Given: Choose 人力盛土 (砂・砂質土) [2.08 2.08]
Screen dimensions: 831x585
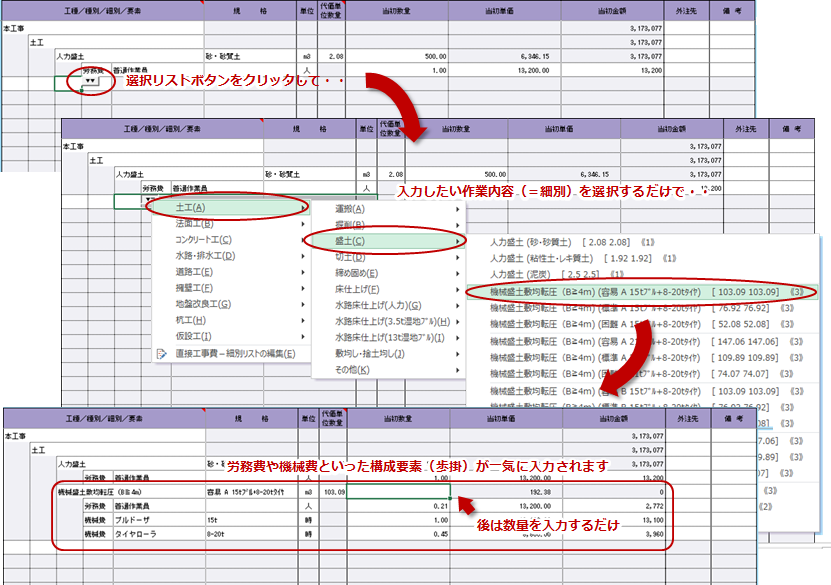Looking at the screenshot, I should point(572,242).
